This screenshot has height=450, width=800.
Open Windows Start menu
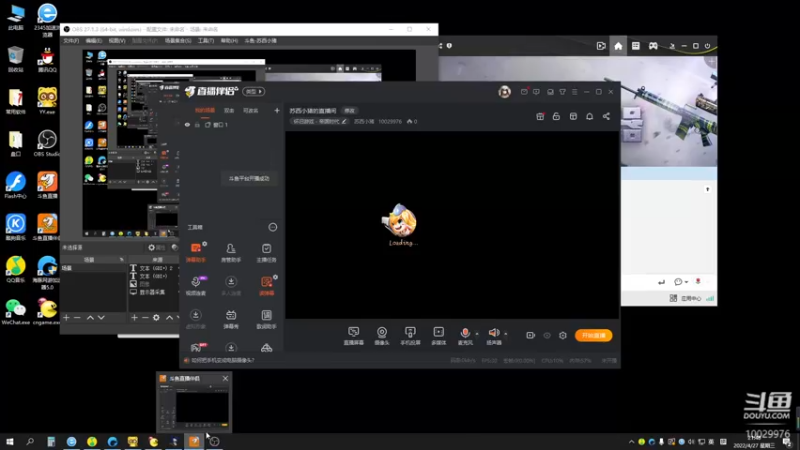click(x=10, y=441)
